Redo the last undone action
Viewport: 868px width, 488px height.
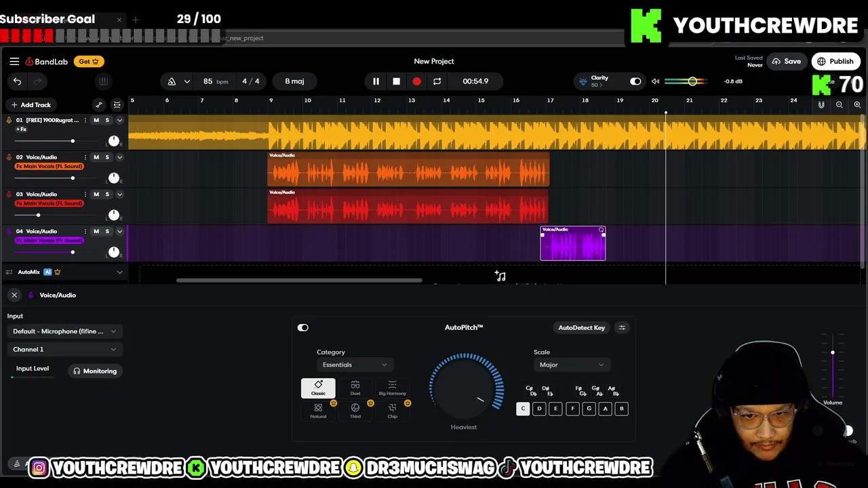point(38,81)
